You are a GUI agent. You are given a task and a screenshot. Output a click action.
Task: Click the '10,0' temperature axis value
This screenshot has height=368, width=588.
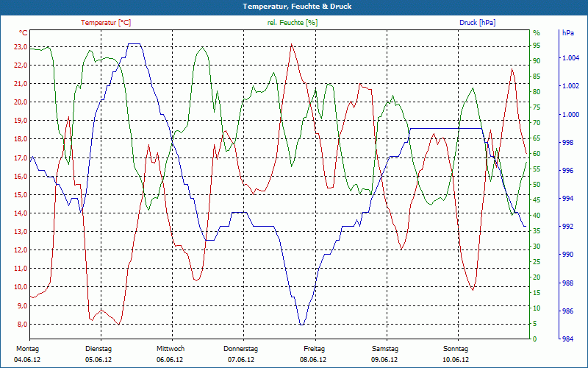coord(21,287)
